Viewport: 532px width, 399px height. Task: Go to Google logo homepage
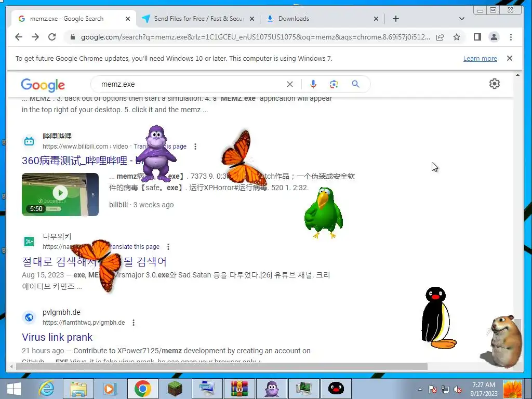click(43, 85)
